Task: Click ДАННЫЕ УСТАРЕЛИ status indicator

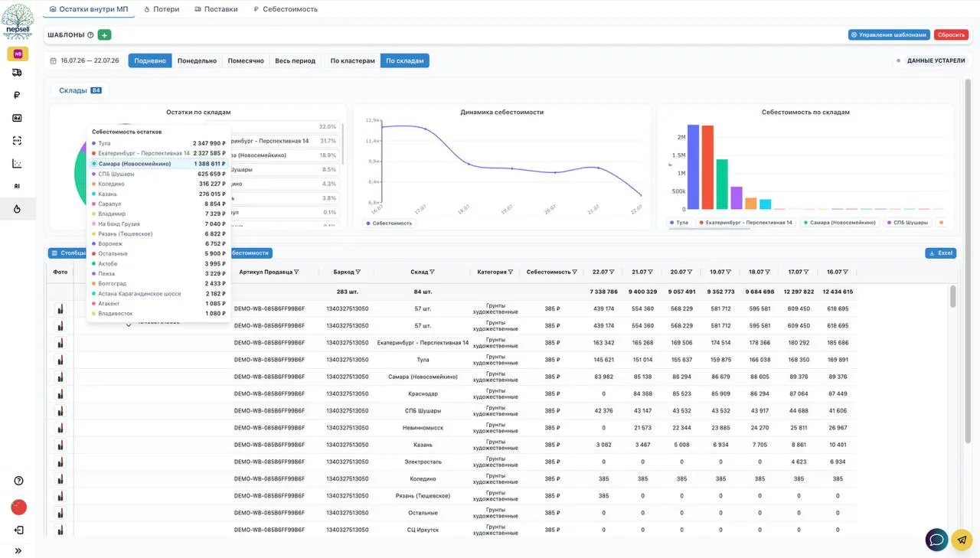Action: (x=930, y=60)
